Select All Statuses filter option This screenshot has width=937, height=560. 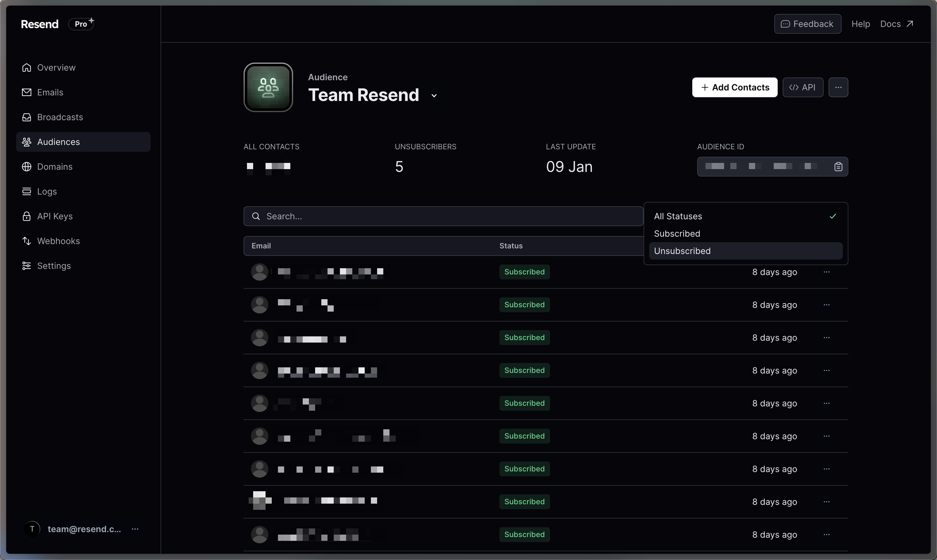tap(746, 216)
